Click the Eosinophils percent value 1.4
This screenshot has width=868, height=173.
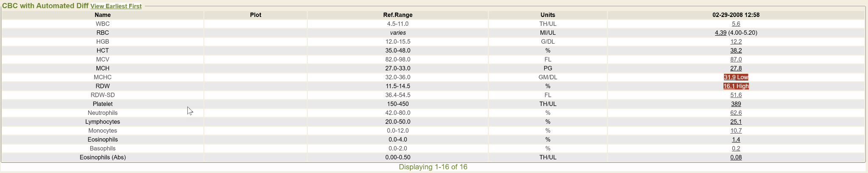[736, 140]
